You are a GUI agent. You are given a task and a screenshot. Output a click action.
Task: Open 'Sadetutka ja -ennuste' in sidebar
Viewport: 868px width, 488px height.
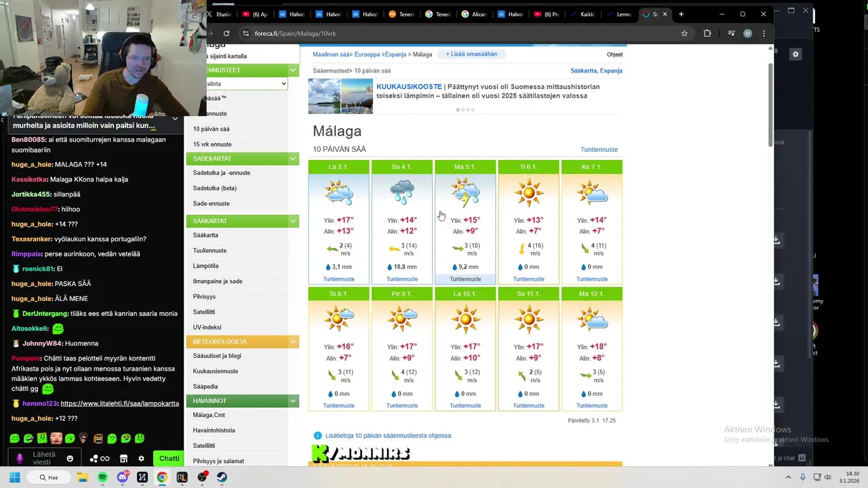(x=221, y=173)
